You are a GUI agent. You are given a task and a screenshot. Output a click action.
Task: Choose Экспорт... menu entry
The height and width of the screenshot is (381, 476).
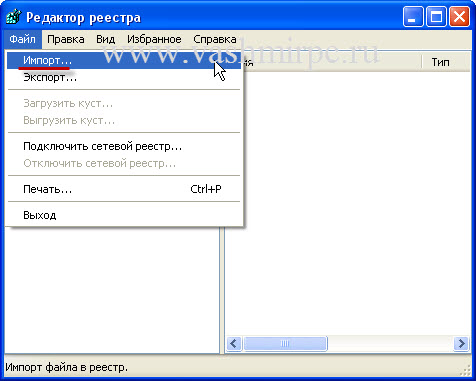tap(124, 78)
